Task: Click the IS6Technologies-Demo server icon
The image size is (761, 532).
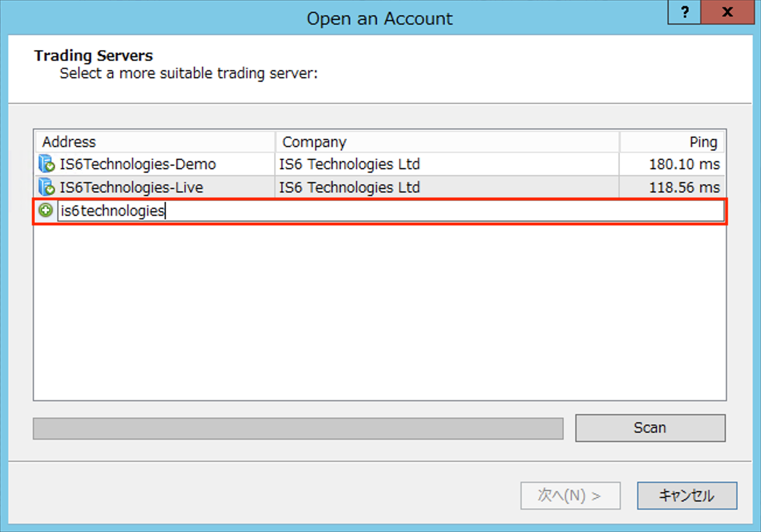Action: (46, 164)
